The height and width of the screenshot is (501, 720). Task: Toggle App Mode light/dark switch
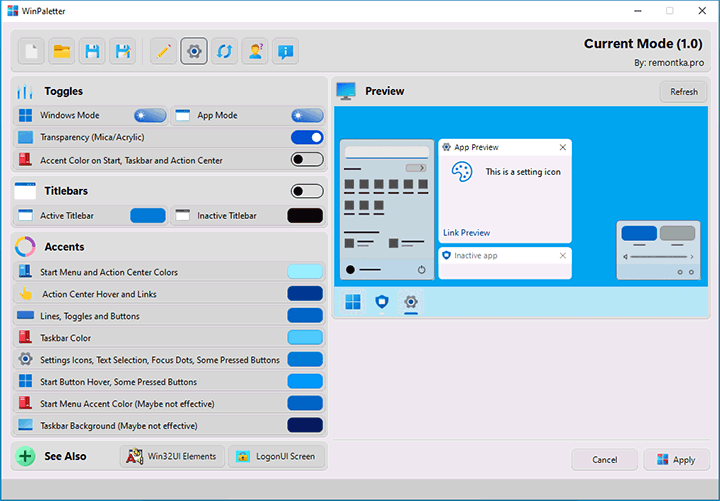[x=307, y=115]
